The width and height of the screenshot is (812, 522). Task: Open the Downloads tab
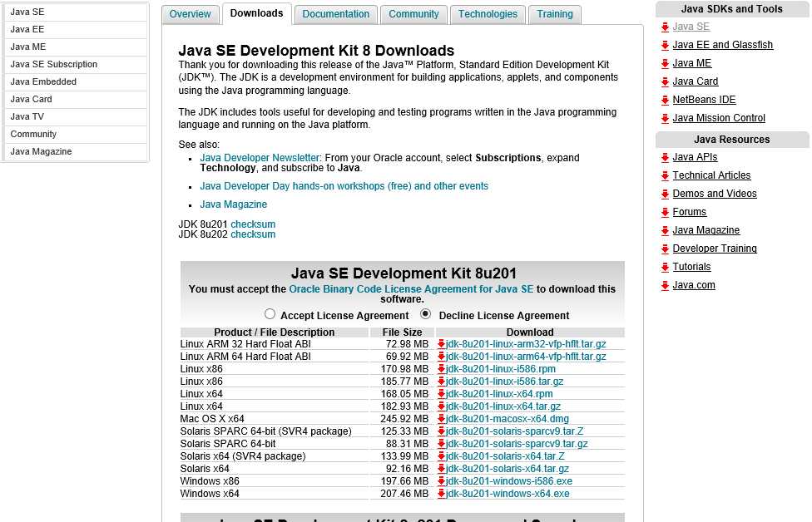[257, 13]
